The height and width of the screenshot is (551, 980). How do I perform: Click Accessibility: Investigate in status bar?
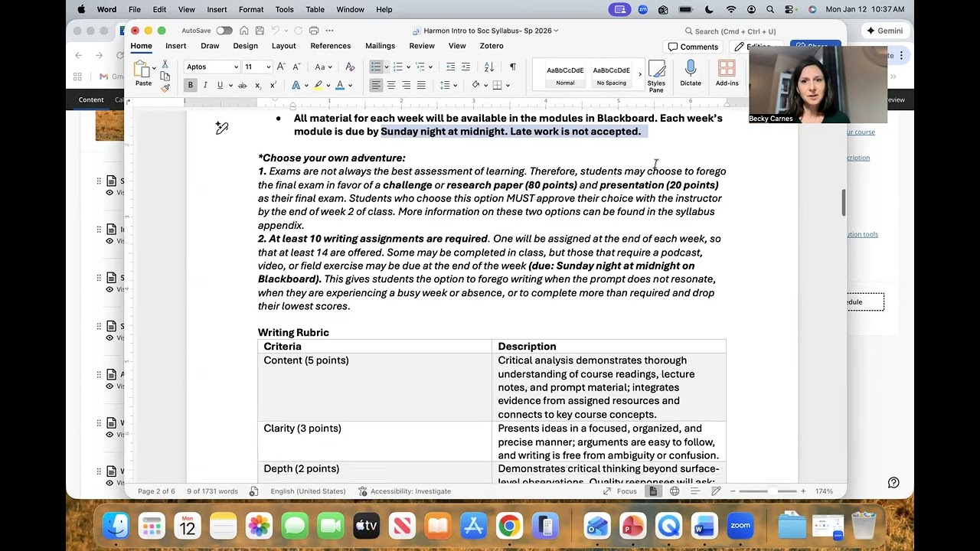(404, 491)
